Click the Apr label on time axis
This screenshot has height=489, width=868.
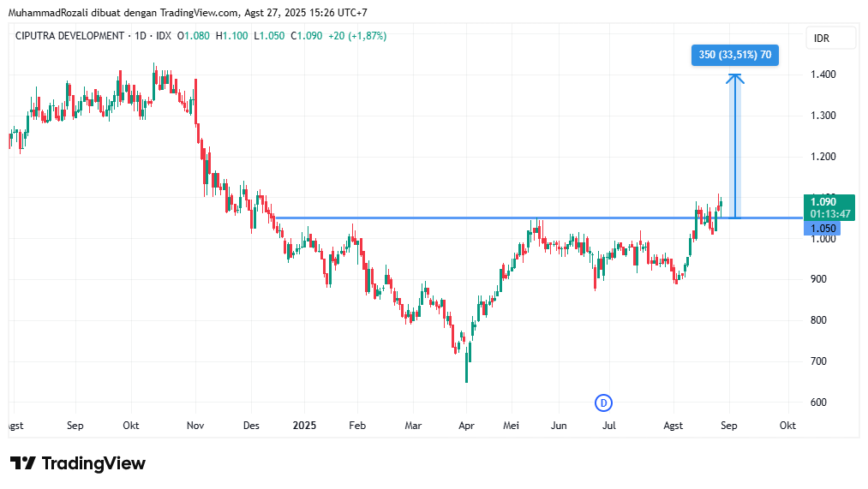[467, 426]
